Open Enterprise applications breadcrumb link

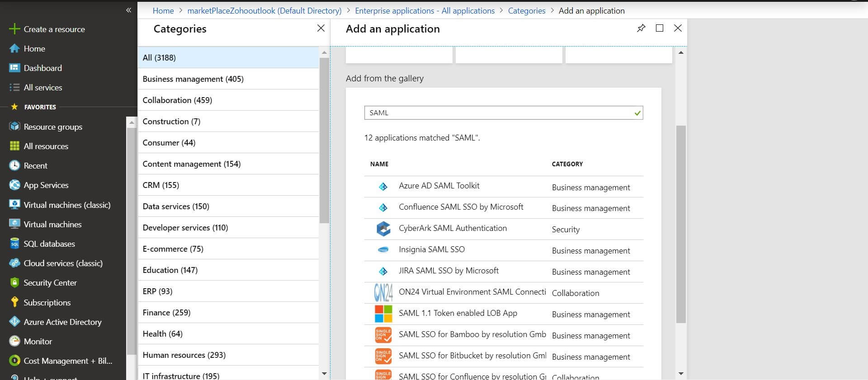pyautogui.click(x=425, y=10)
